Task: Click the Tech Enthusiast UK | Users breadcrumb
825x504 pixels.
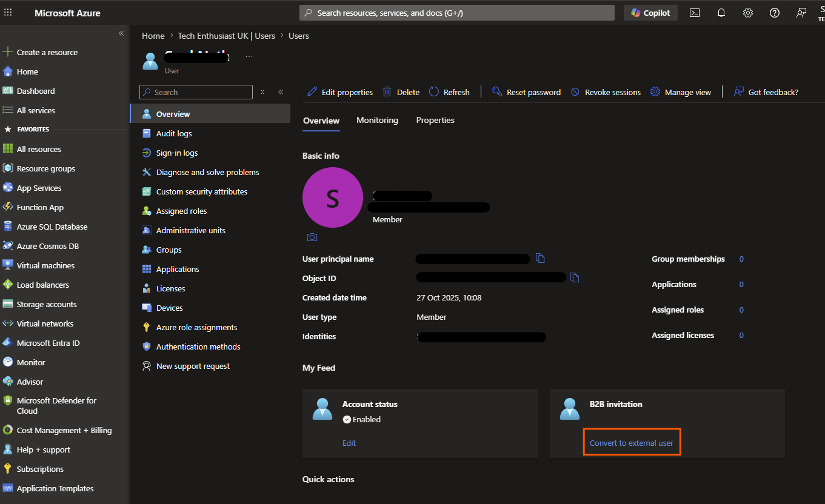Action: 226,36
